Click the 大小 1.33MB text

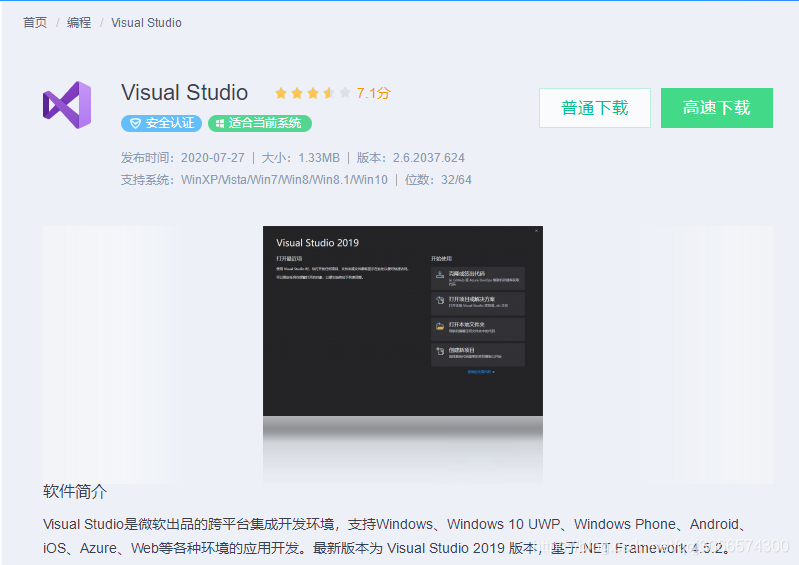300,158
